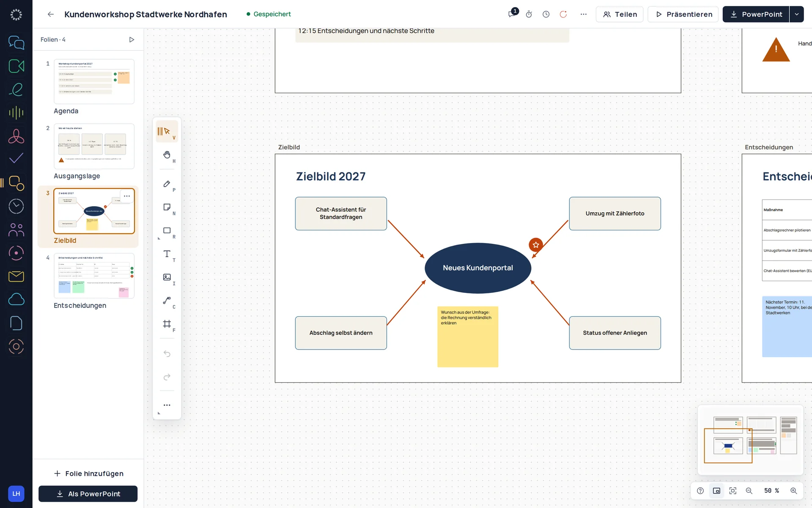Screen dimensions: 812x508
Task: Go back using the left arrow
Action: click(x=51, y=14)
